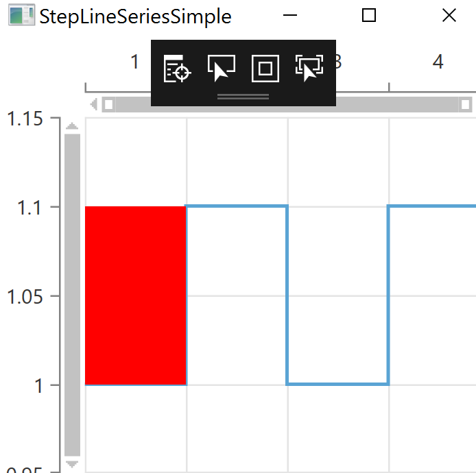The width and height of the screenshot is (476, 473).
Task: Close the StepLineSeriesSimple window
Action: coord(449,16)
